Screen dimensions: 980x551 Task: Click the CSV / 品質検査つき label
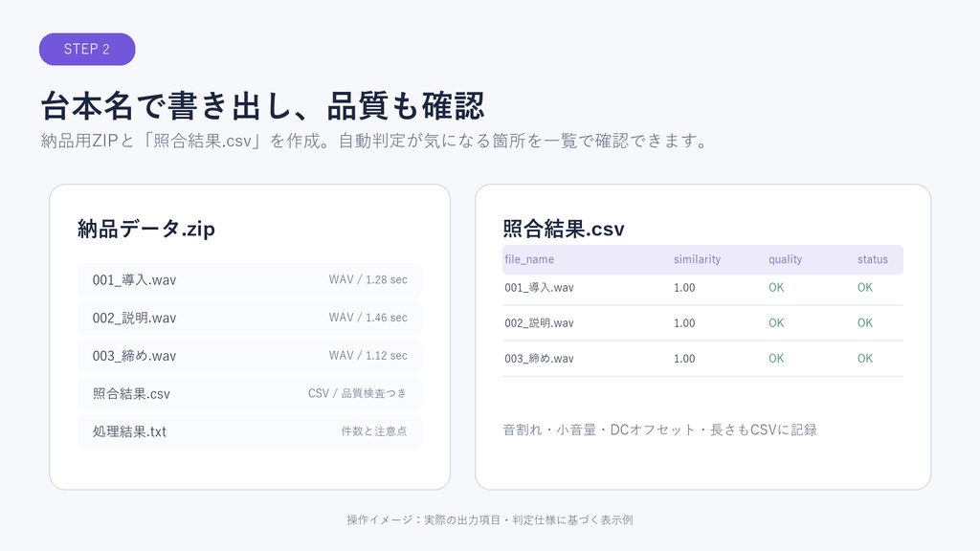pos(358,393)
